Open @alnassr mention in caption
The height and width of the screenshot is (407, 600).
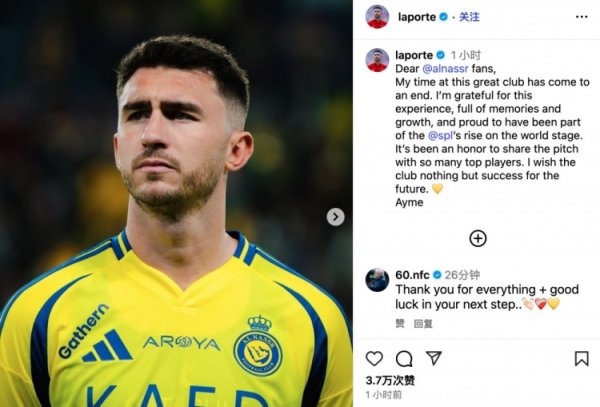tap(445, 69)
